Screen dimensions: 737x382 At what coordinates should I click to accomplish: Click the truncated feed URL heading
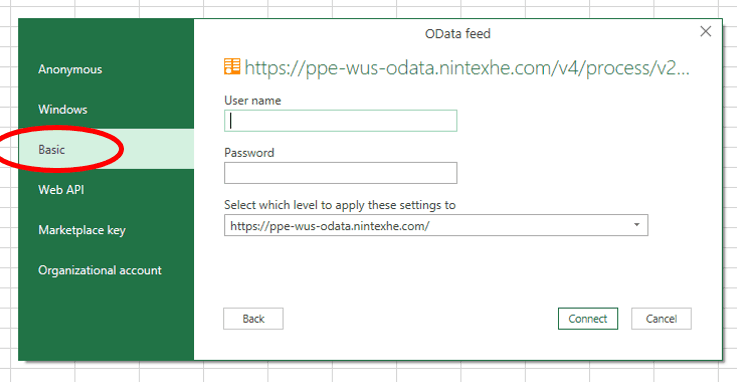point(467,68)
